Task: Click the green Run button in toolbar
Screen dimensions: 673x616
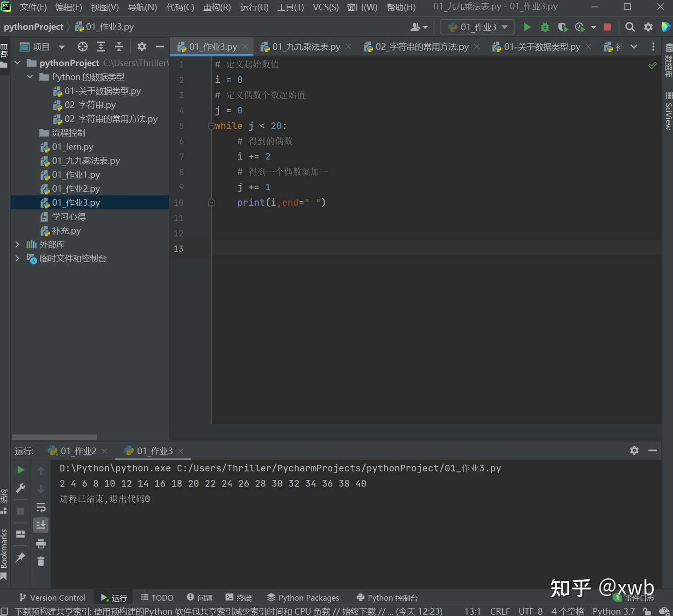Action: pos(527,27)
